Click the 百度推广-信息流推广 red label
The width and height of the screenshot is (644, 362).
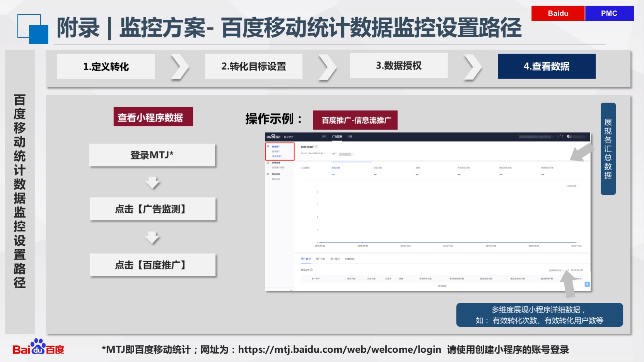click(355, 120)
